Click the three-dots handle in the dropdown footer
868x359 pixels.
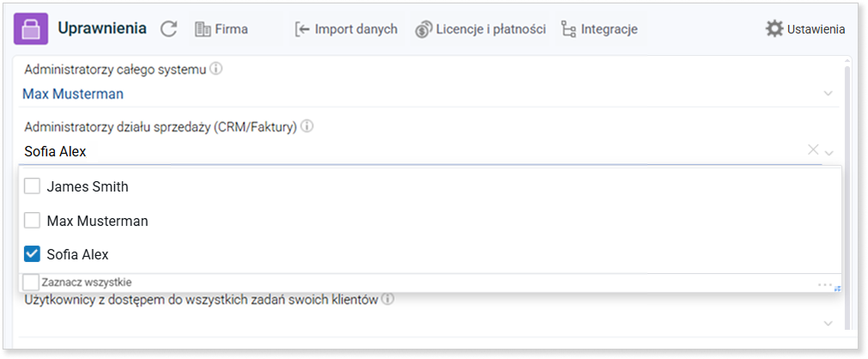click(825, 285)
